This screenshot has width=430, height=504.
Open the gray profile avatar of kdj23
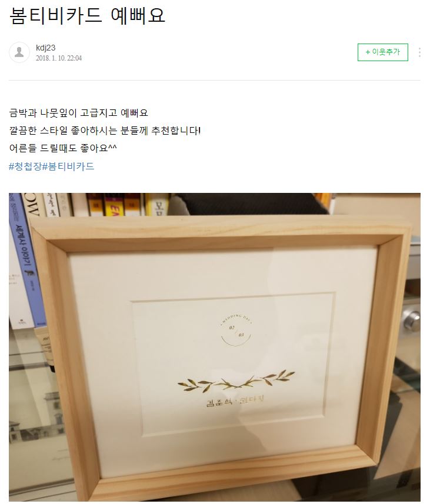pyautogui.click(x=19, y=52)
